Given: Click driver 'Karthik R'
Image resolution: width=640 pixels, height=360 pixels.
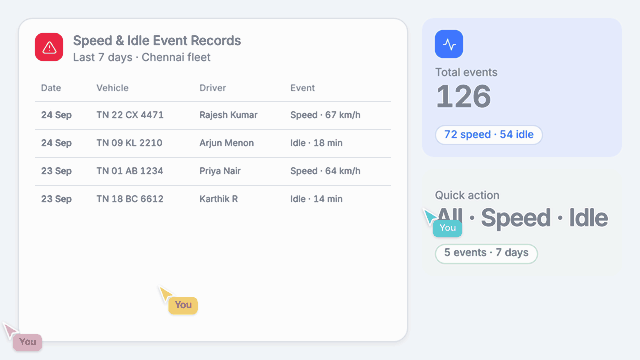Looking at the screenshot, I should pyautogui.click(x=218, y=199).
